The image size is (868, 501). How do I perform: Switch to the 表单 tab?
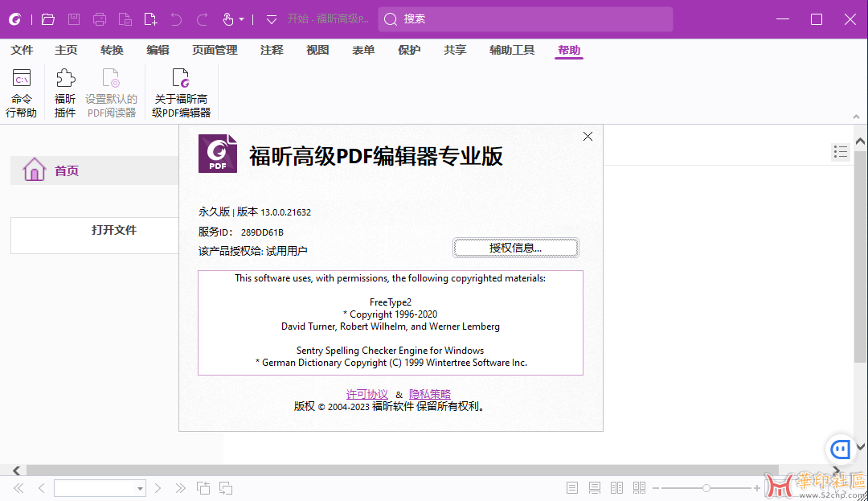[x=364, y=50]
